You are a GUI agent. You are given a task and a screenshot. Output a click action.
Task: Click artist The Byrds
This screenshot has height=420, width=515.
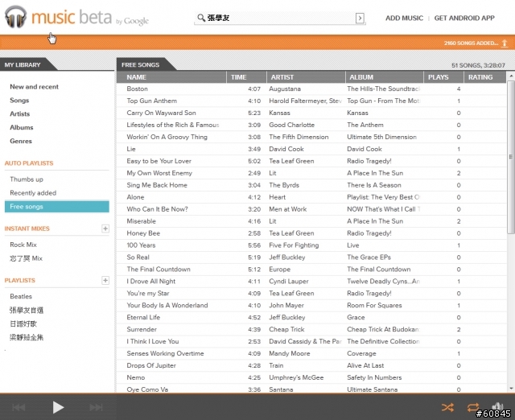284,185
